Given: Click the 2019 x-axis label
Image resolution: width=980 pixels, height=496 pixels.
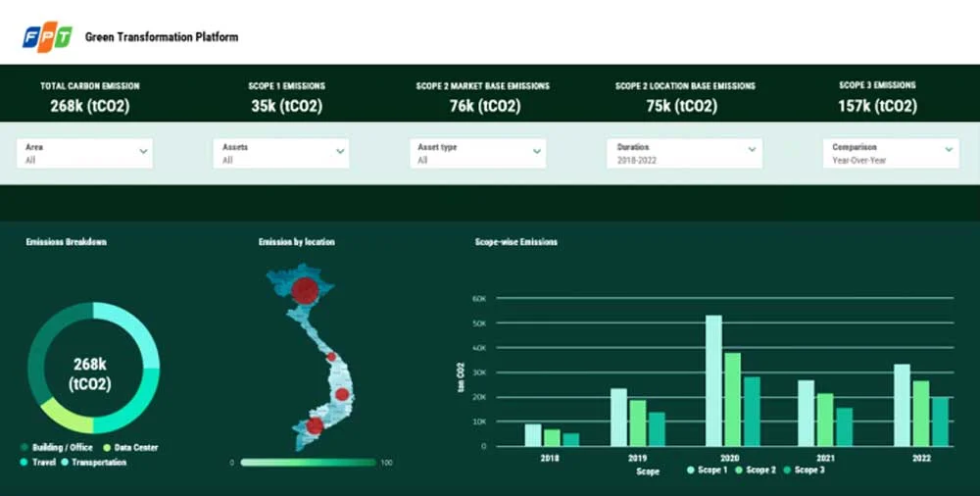Looking at the screenshot, I should tap(638, 459).
